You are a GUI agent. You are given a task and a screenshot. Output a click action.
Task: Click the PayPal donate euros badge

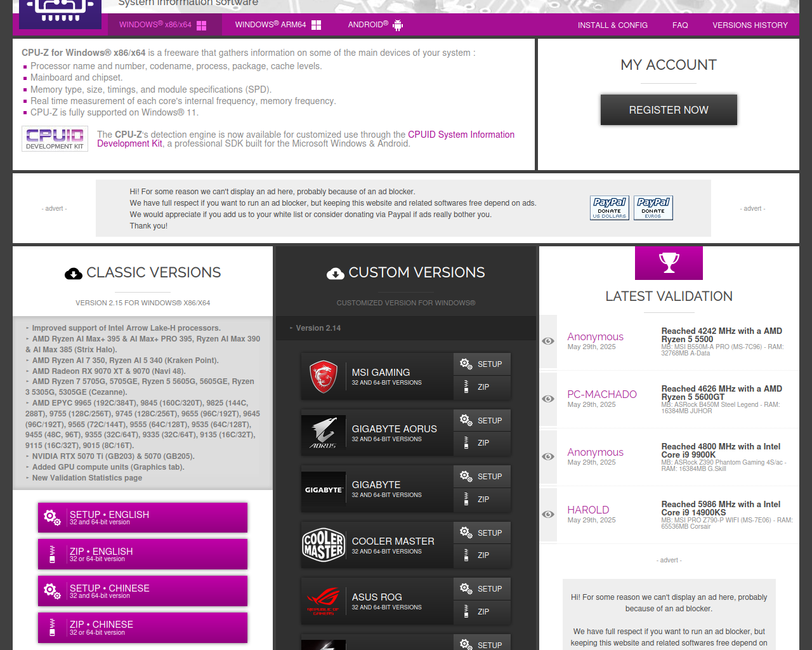tap(653, 208)
